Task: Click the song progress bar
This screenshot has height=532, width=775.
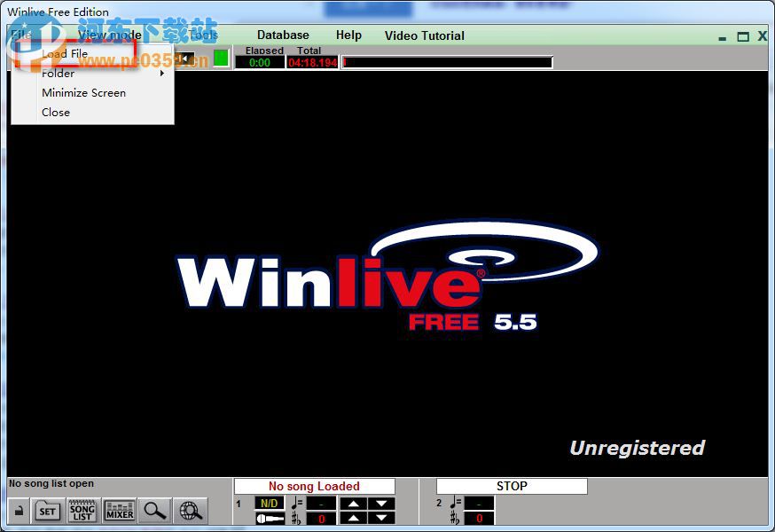Action: click(448, 61)
